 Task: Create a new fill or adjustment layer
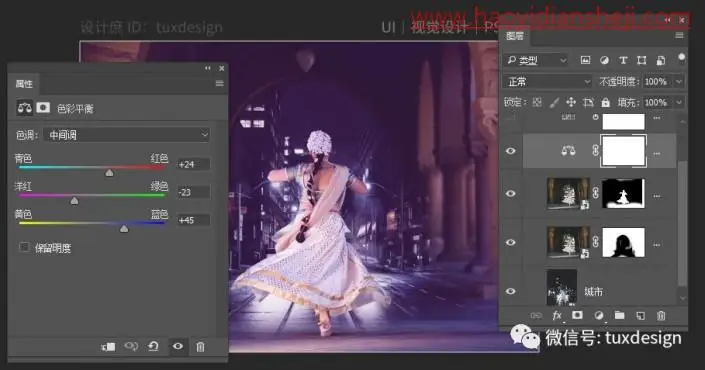pyautogui.click(x=598, y=315)
